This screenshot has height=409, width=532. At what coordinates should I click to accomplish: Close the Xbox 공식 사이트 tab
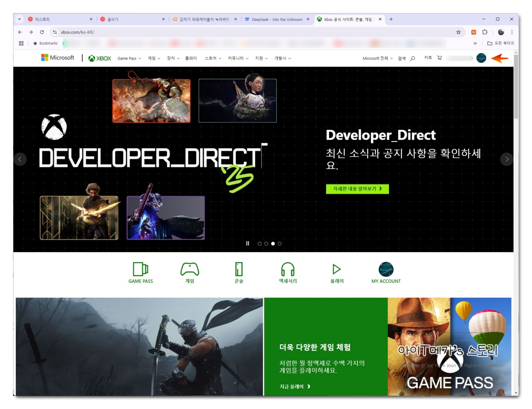click(380, 19)
